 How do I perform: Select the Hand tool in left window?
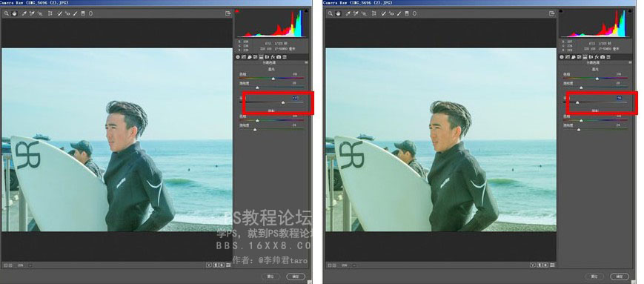point(14,13)
